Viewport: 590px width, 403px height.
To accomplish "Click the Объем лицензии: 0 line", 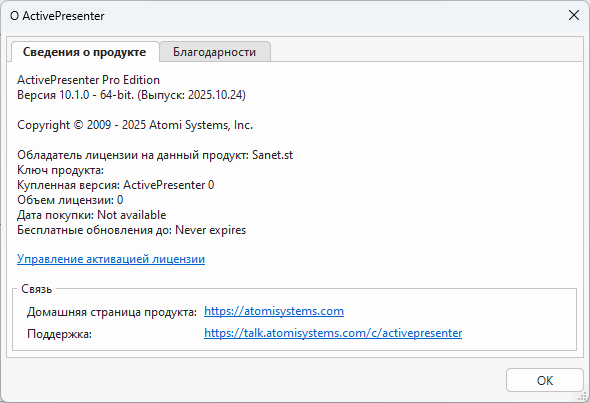I will pyautogui.click(x=70, y=200).
